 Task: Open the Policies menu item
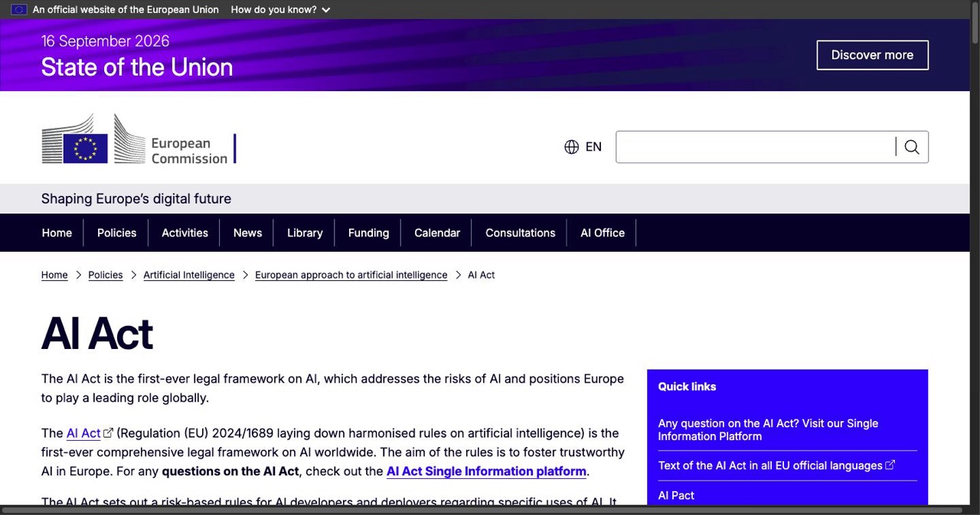click(x=116, y=233)
